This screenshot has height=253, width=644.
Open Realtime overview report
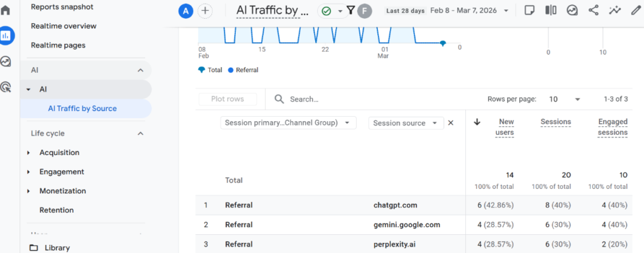tap(64, 26)
